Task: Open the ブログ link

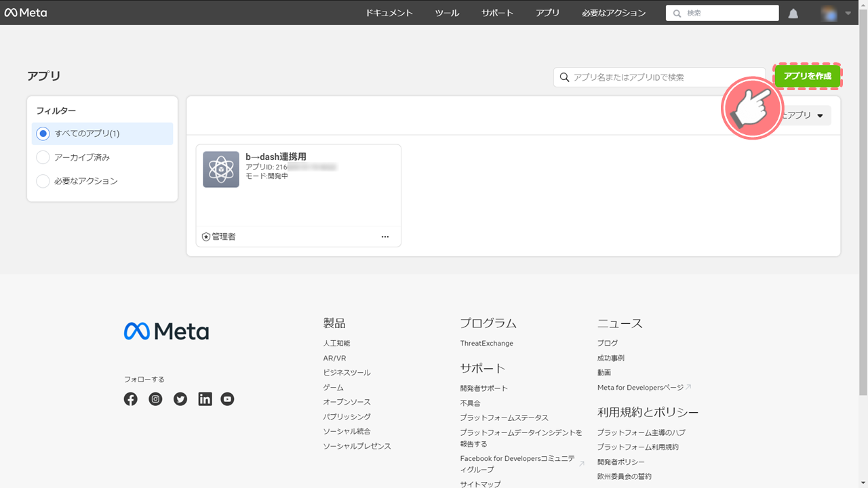Action: [x=608, y=344]
